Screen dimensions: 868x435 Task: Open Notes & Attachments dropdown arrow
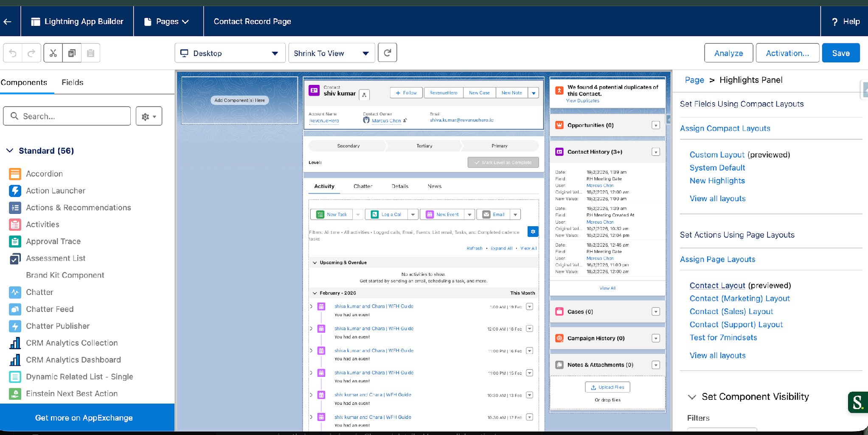[x=656, y=365]
